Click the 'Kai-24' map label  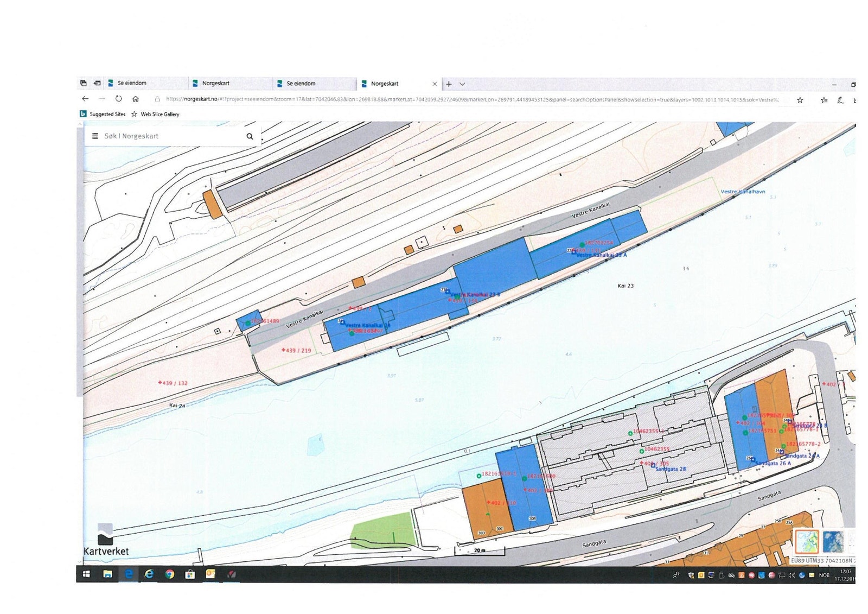pos(177,406)
